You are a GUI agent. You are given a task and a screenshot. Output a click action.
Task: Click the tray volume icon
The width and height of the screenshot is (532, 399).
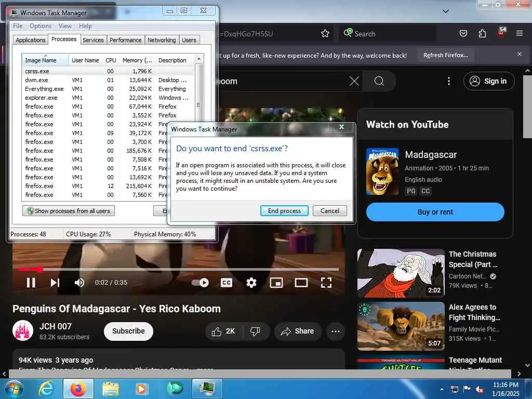tap(479, 389)
